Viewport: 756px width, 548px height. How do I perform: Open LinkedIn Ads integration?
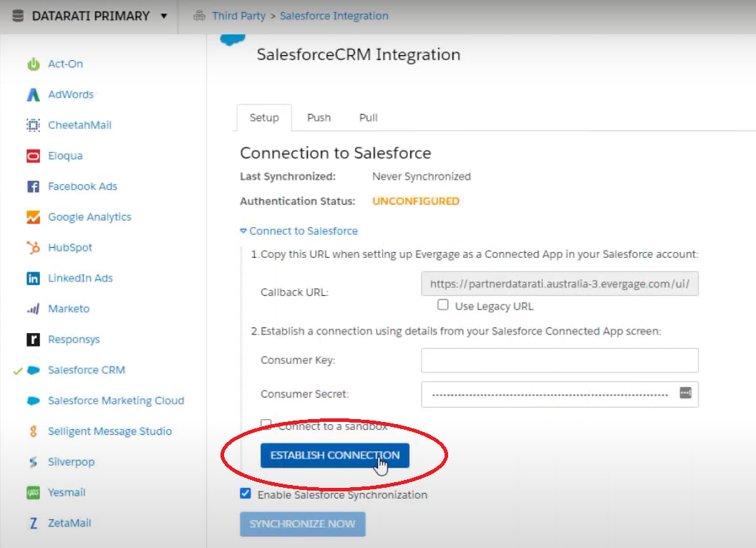click(x=80, y=279)
